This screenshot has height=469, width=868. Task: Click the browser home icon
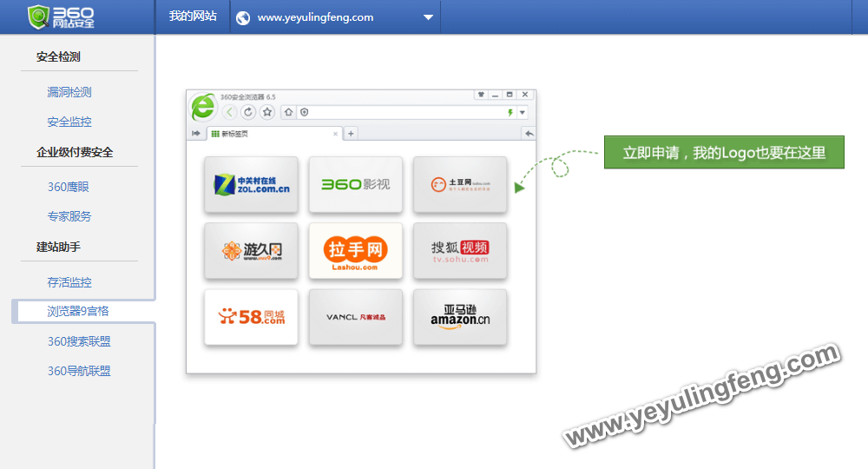[288, 112]
